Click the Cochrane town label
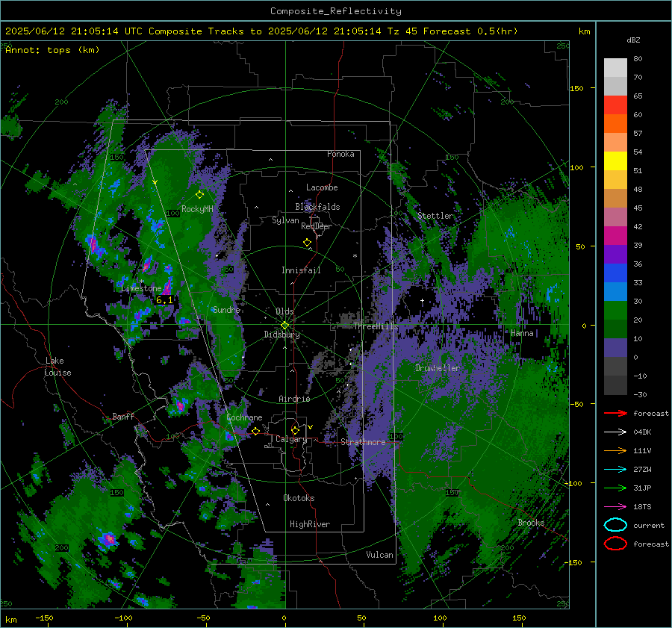Screen dimensions: 672x628 244,417
